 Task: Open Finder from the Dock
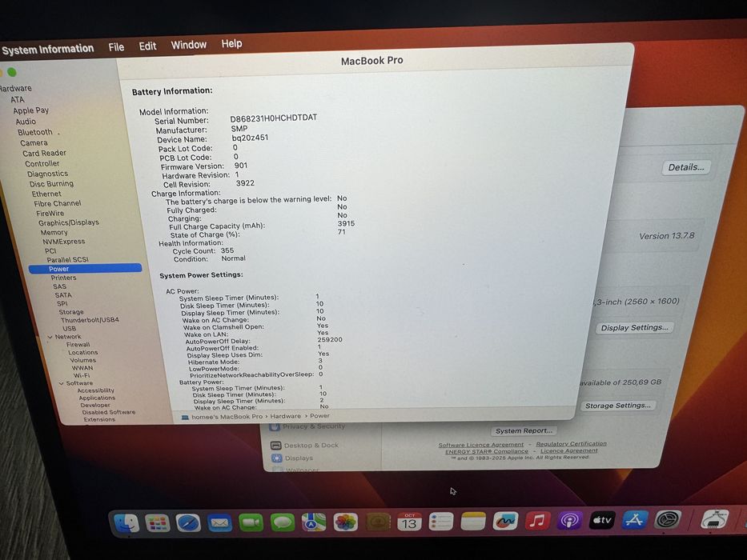click(127, 523)
